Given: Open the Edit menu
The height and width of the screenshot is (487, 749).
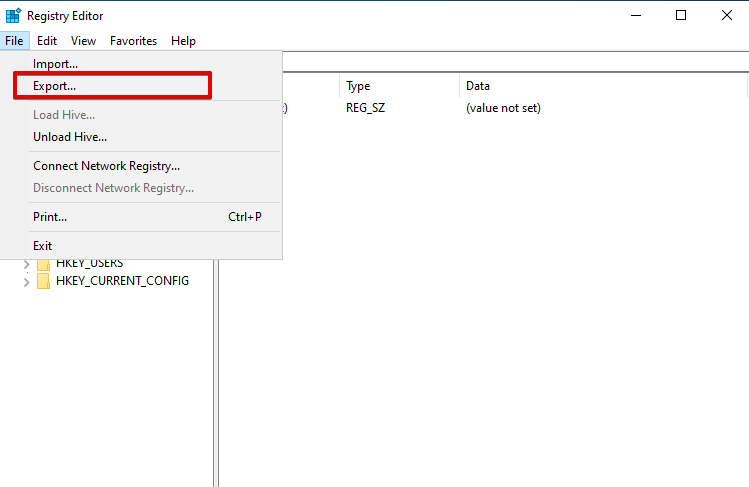Looking at the screenshot, I should pos(47,41).
